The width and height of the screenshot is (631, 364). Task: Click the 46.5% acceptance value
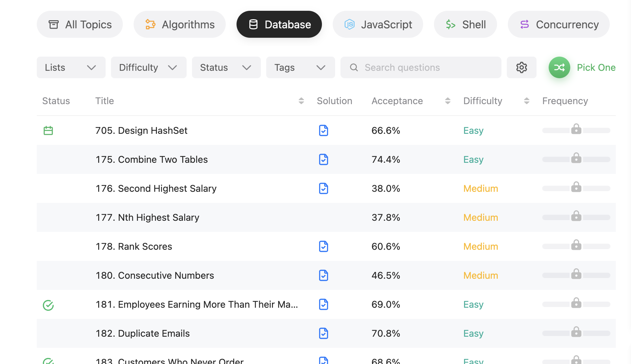[x=386, y=275]
